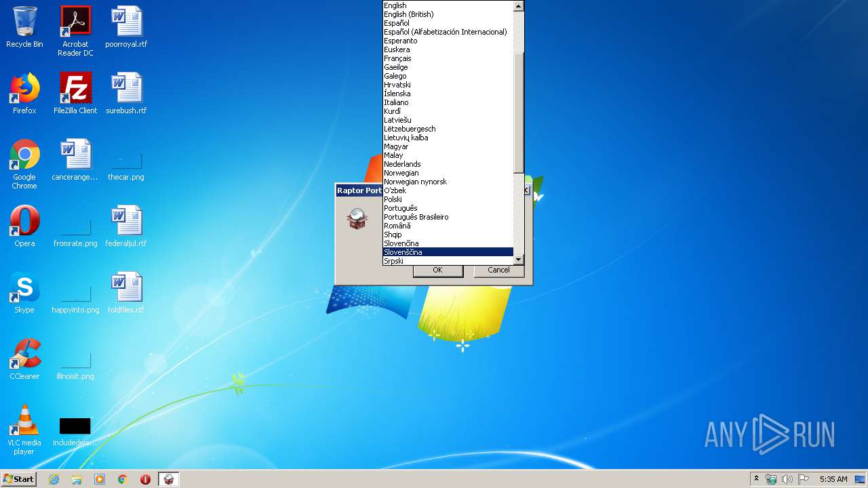Select surebush.rtf document icon
This screenshot has width=868, height=488.
pyautogui.click(x=126, y=94)
